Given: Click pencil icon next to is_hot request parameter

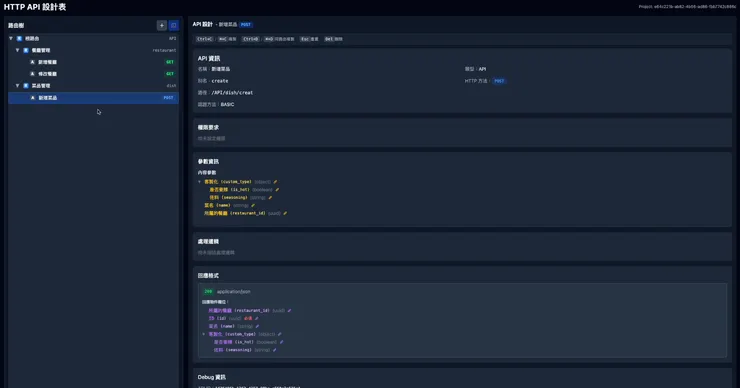Looking at the screenshot, I should pyautogui.click(x=277, y=190).
